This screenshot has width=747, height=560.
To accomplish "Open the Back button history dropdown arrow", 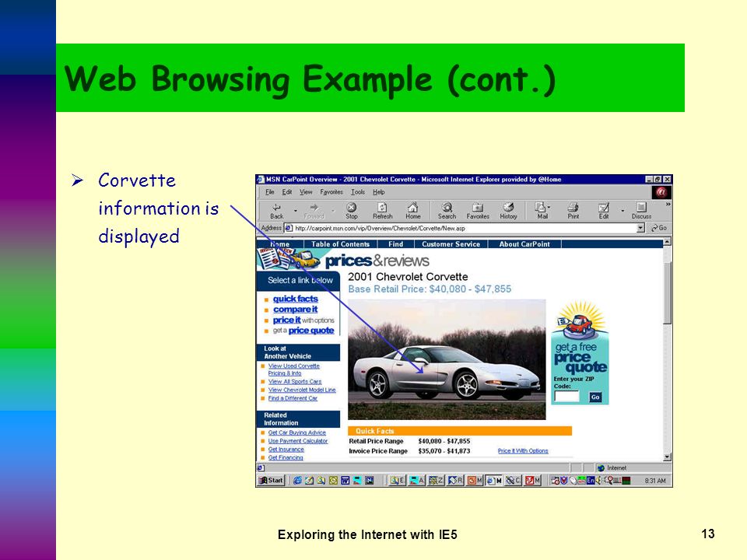I will (x=296, y=210).
